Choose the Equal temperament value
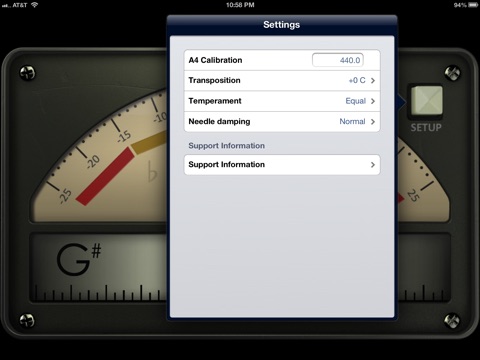 click(355, 101)
